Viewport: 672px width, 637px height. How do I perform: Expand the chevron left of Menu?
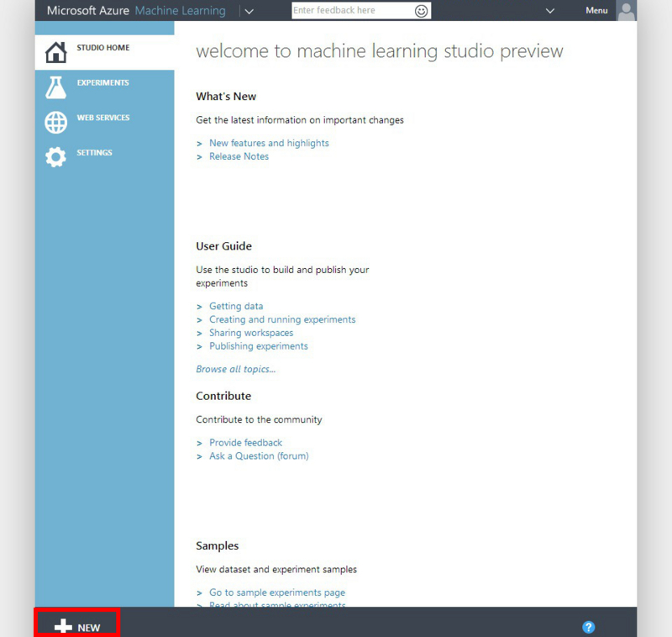tap(550, 11)
